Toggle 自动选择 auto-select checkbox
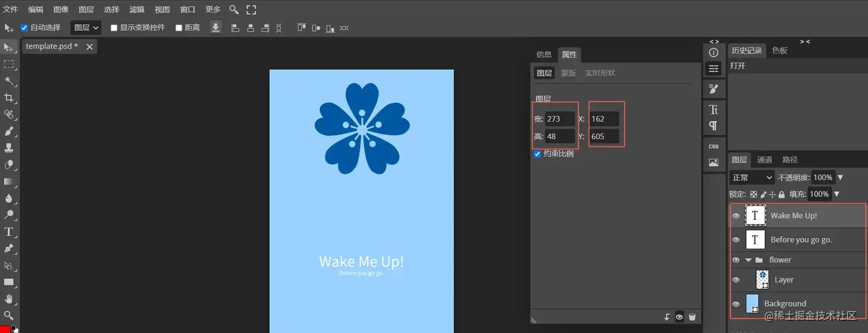Image resolution: width=868 pixels, height=333 pixels. point(24,28)
